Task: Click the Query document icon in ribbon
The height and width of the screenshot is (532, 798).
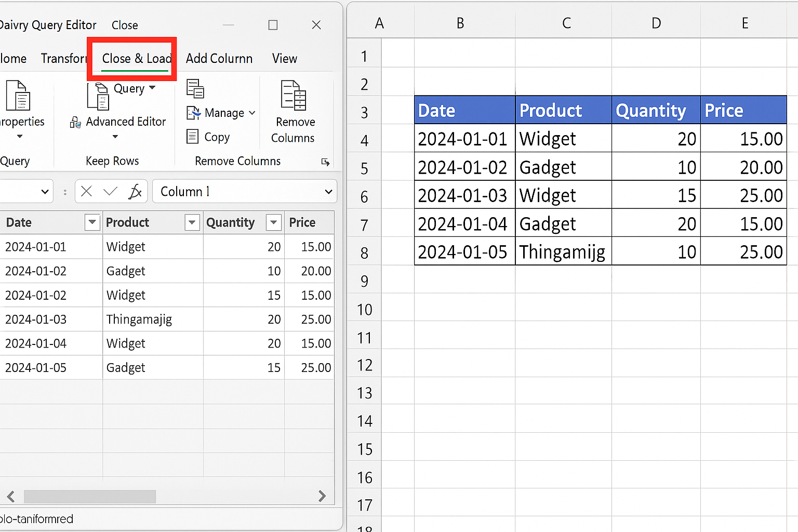Action: point(98,97)
